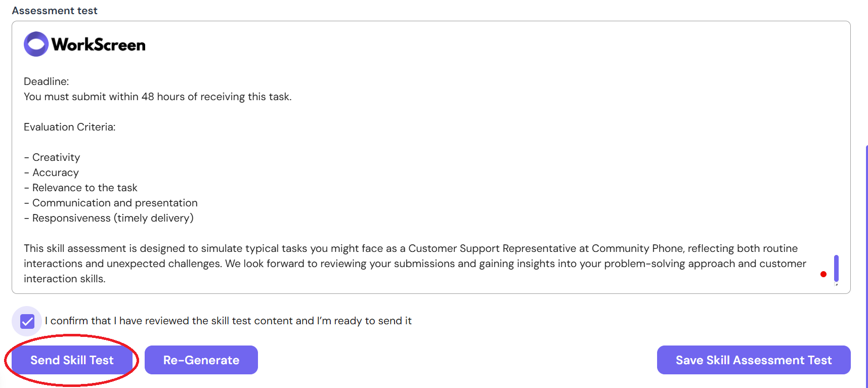Place cursor on '- Accuracy' line
This screenshot has width=868, height=388.
point(52,173)
